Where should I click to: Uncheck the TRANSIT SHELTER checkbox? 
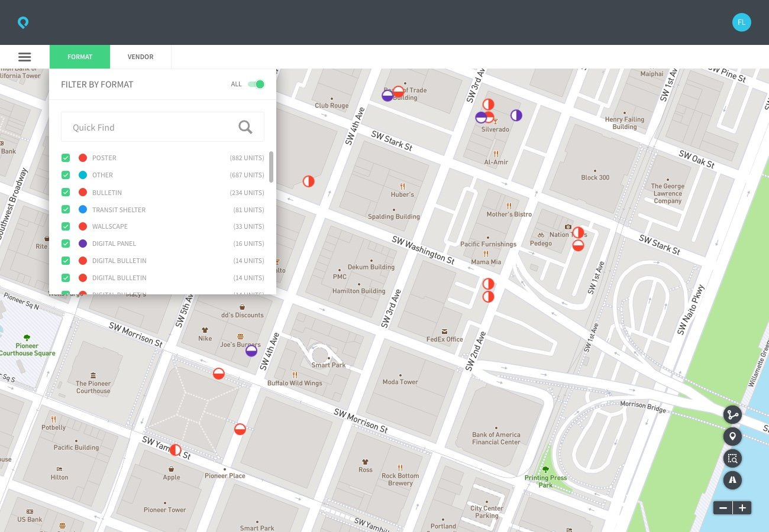(66, 210)
